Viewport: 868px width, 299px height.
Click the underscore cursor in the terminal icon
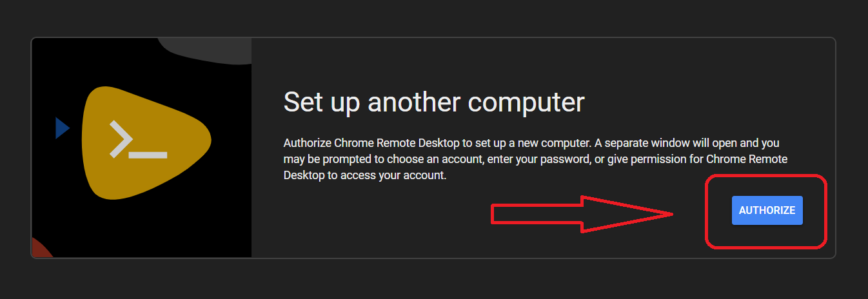[150, 155]
